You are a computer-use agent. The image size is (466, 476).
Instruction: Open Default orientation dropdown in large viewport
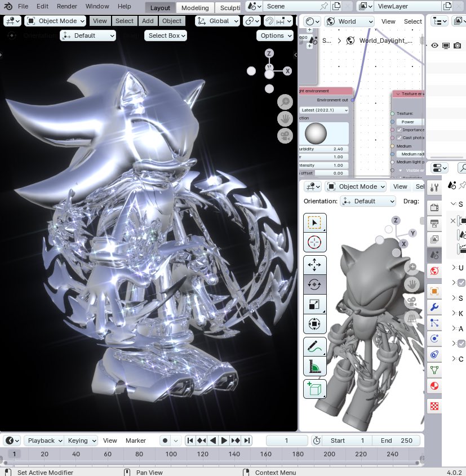pos(88,35)
